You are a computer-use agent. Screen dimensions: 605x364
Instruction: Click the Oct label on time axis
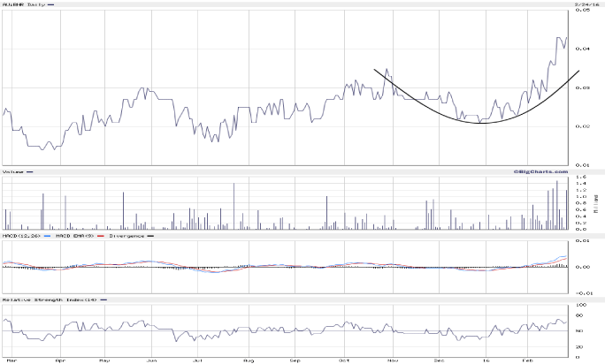point(343,360)
